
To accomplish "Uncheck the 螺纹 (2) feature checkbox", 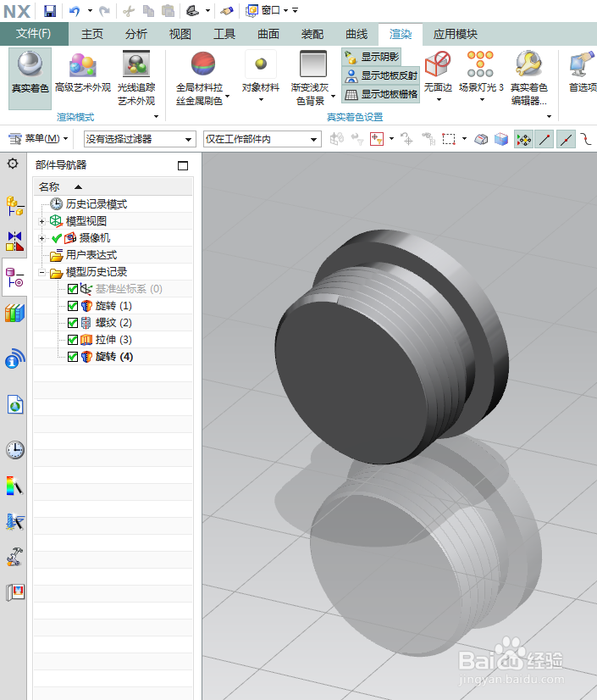I will 73,323.
